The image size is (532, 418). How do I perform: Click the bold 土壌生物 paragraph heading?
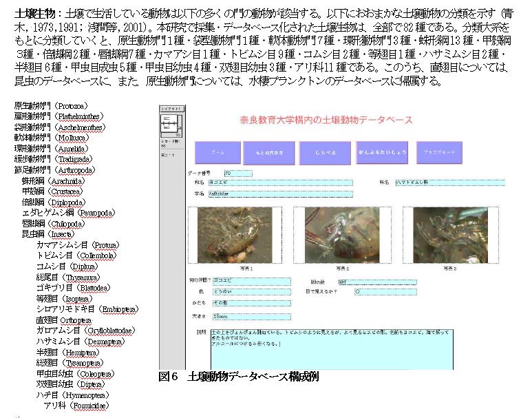(34, 14)
